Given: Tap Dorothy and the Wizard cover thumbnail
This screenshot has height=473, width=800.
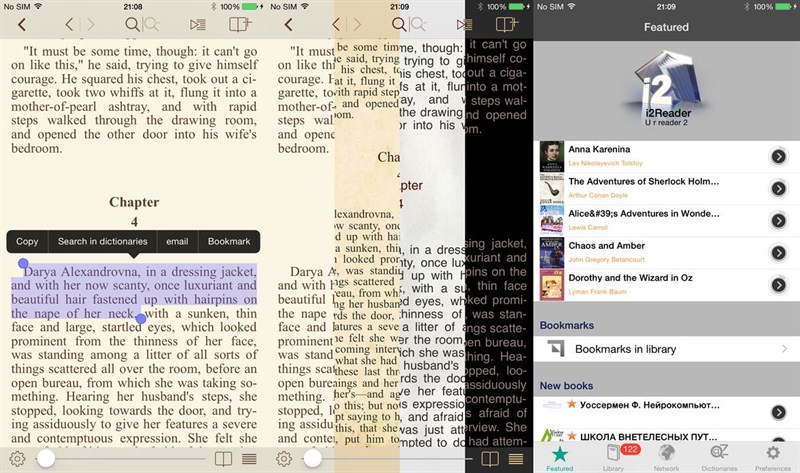Looking at the screenshot, I should pyautogui.click(x=552, y=285).
